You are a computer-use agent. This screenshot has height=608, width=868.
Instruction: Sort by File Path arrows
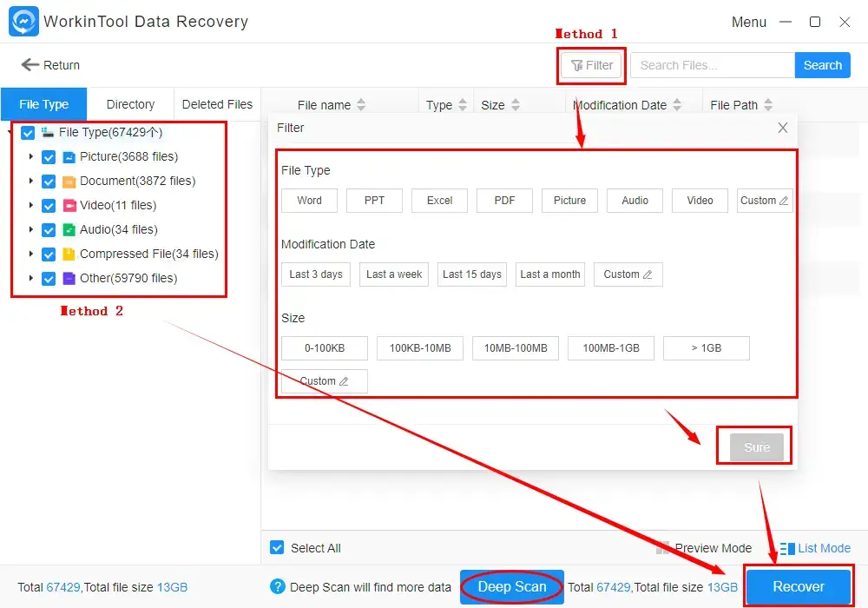click(768, 104)
